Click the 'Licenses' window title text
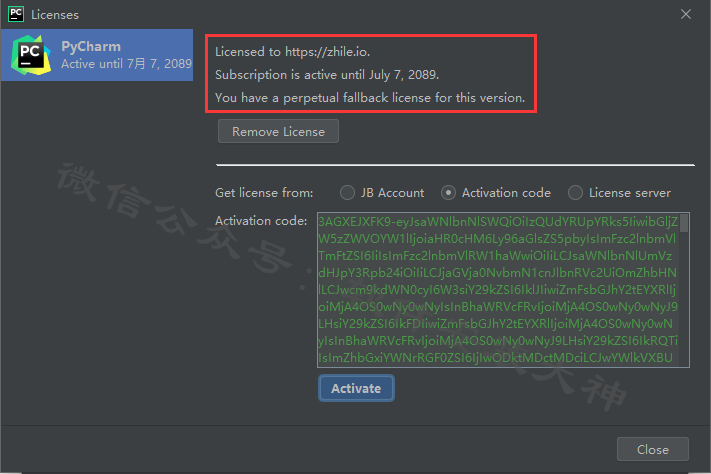Screen dimensions: 711x474 pos(55,15)
